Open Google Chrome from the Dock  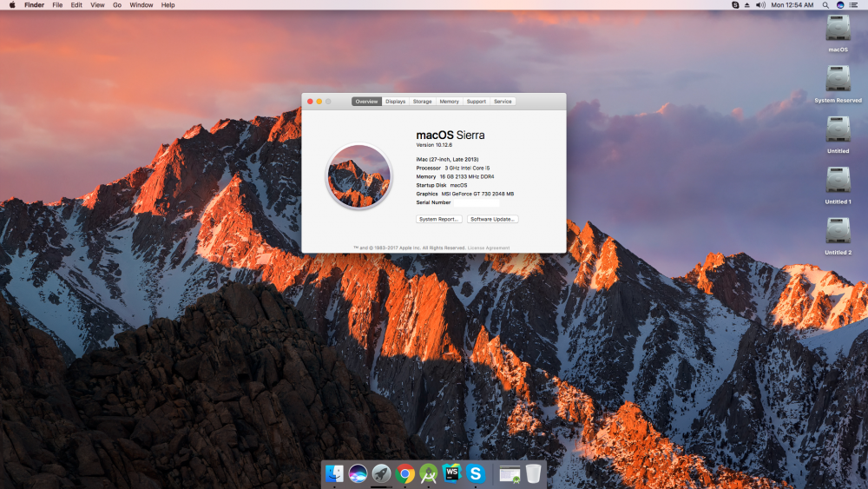click(x=404, y=473)
